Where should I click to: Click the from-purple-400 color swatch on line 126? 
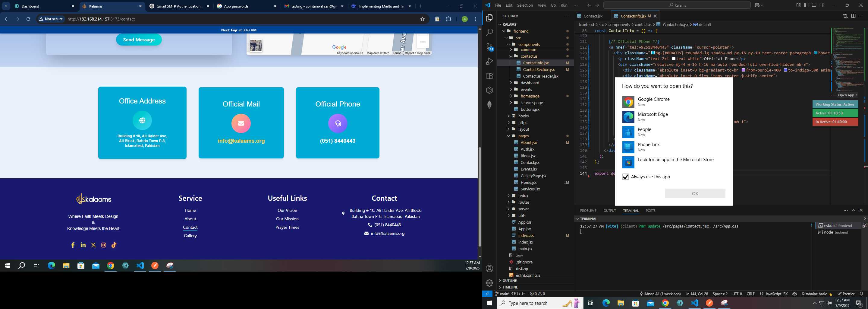743,70
